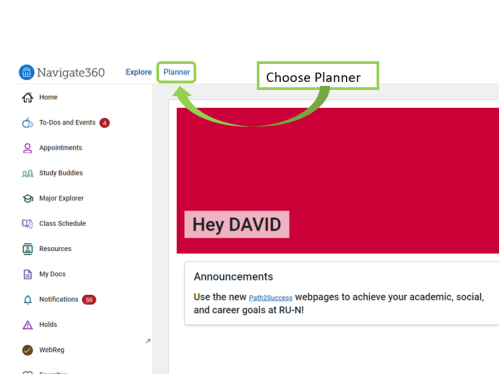Go to Home in the sidebar

48,97
